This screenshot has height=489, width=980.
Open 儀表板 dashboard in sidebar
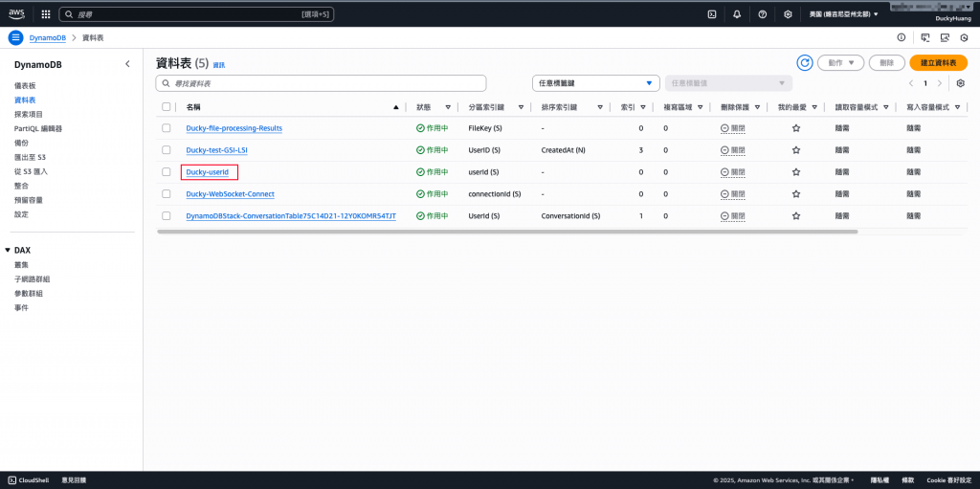(25, 86)
